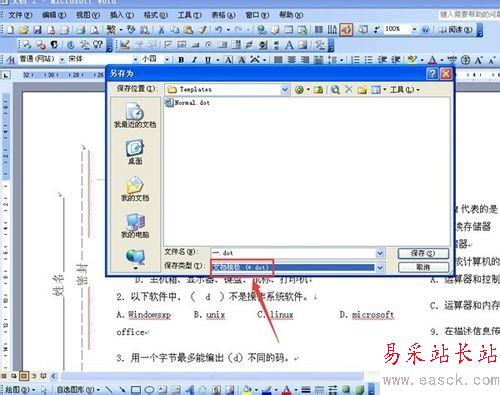500x395 pixels.
Task: Open the AutoShapes menu
Action: [x=78, y=389]
